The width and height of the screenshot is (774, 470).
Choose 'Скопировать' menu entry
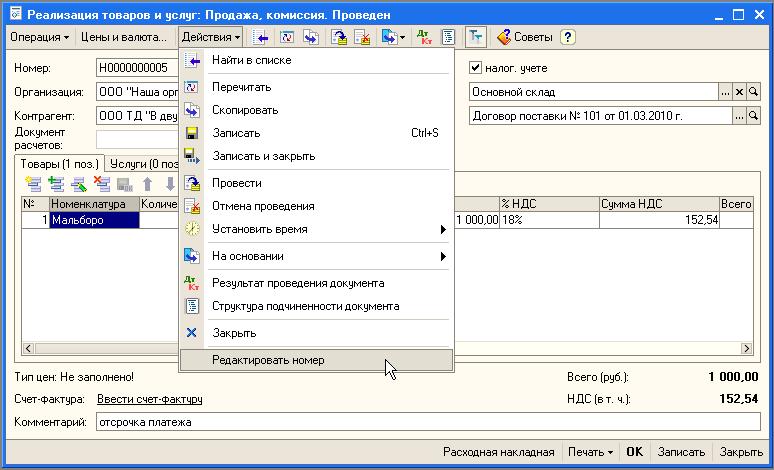coord(316,110)
